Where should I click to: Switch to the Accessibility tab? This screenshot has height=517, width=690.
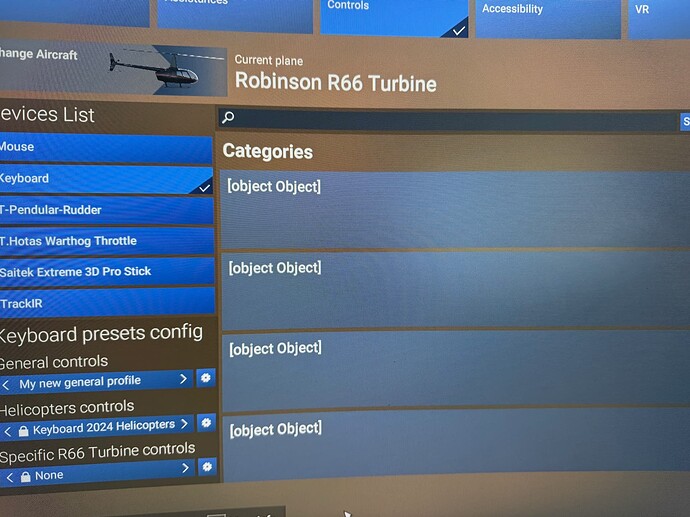(x=548, y=18)
